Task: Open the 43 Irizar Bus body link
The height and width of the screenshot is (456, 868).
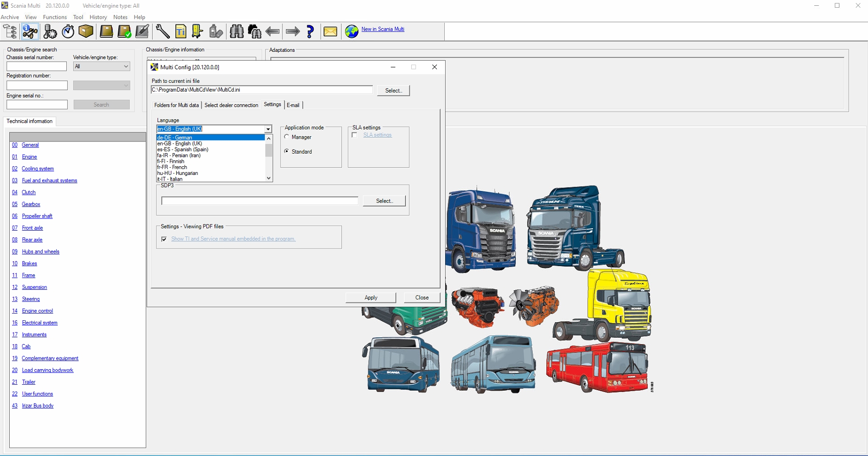Action: (38, 406)
